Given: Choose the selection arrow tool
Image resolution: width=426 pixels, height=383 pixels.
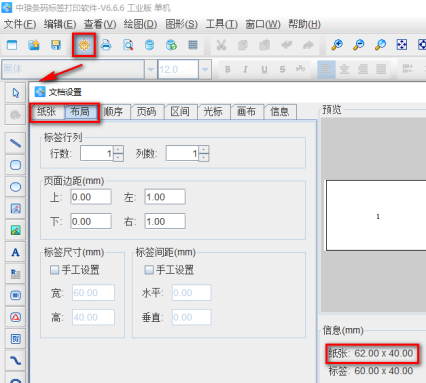Looking at the screenshot, I should click(15, 93).
